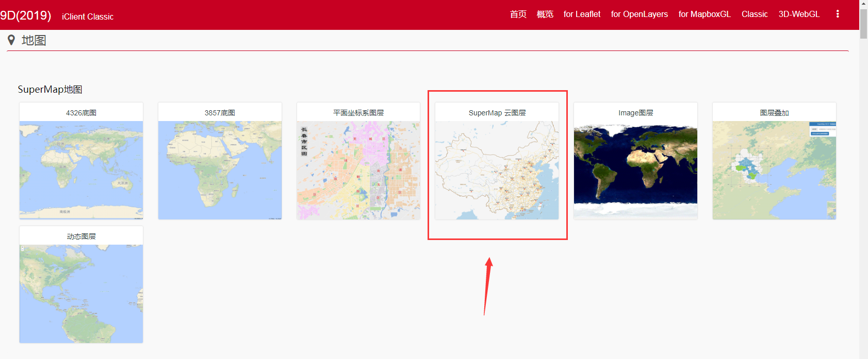Click the iClient Classic header title
The height and width of the screenshot is (359, 868).
point(88,16)
